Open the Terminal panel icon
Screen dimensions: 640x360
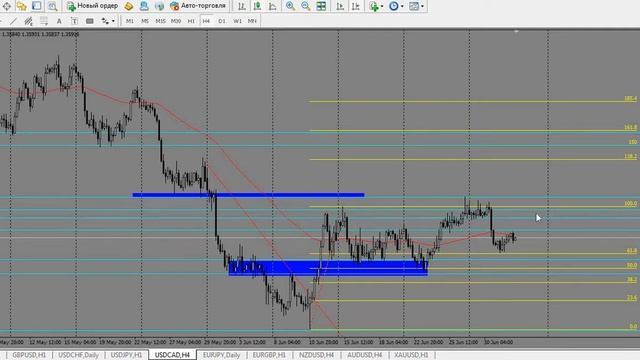point(37,6)
